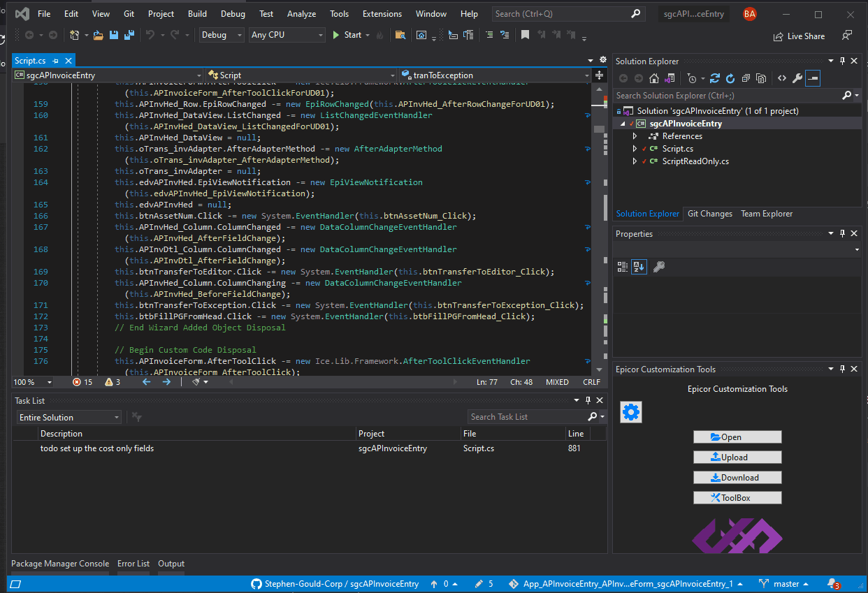This screenshot has height=593, width=868.
Task: Expand the References node
Action: (635, 136)
